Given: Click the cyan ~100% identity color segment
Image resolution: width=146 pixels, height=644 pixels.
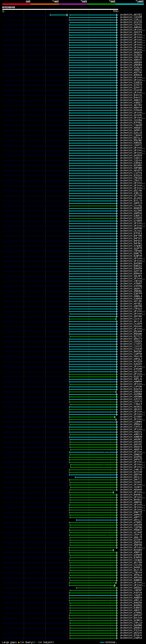Looking at the screenshot, I should (130, 4).
